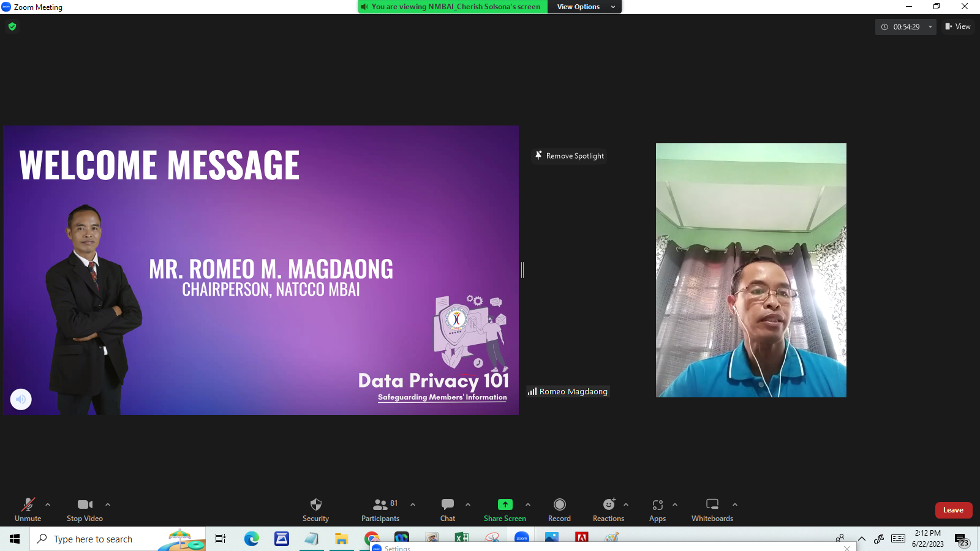Viewport: 980px width, 551px height.
Task: Expand the video options arrow beside Stop Video
Action: click(108, 504)
